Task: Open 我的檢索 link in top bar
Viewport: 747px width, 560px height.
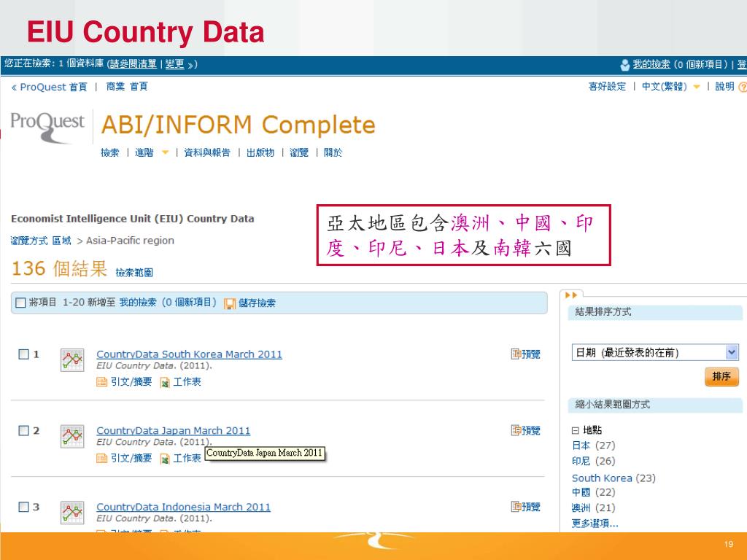Action: point(651,64)
